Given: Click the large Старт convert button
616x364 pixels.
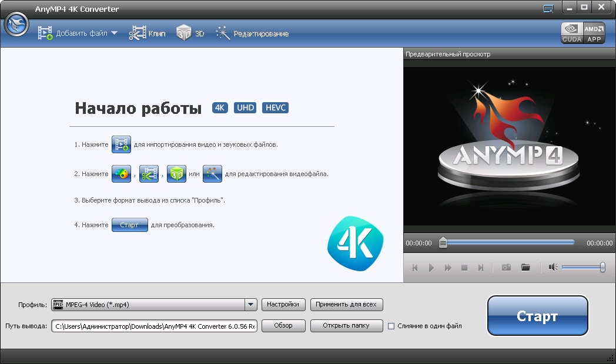Looking at the screenshot, I should point(537,316).
